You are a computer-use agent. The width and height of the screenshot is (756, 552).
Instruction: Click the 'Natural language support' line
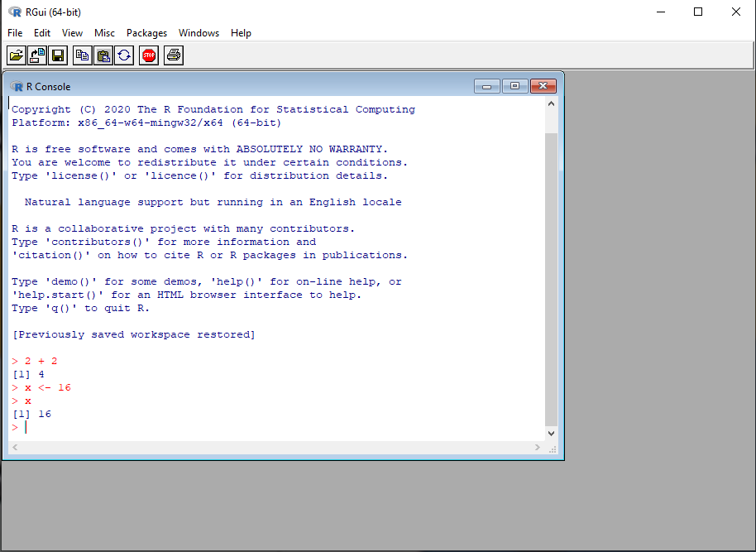pyautogui.click(x=213, y=202)
